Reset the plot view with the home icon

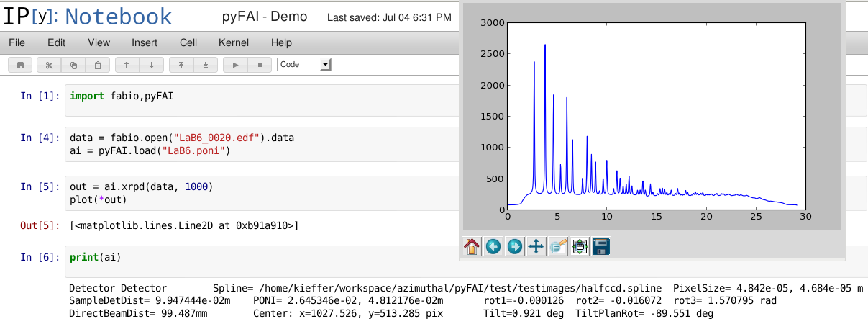(472, 247)
